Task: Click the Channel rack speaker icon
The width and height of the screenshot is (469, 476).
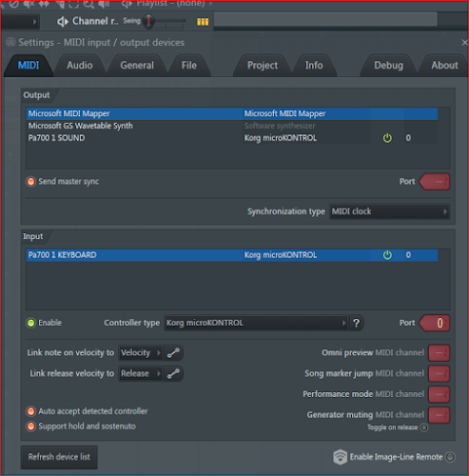Action: tap(63, 22)
